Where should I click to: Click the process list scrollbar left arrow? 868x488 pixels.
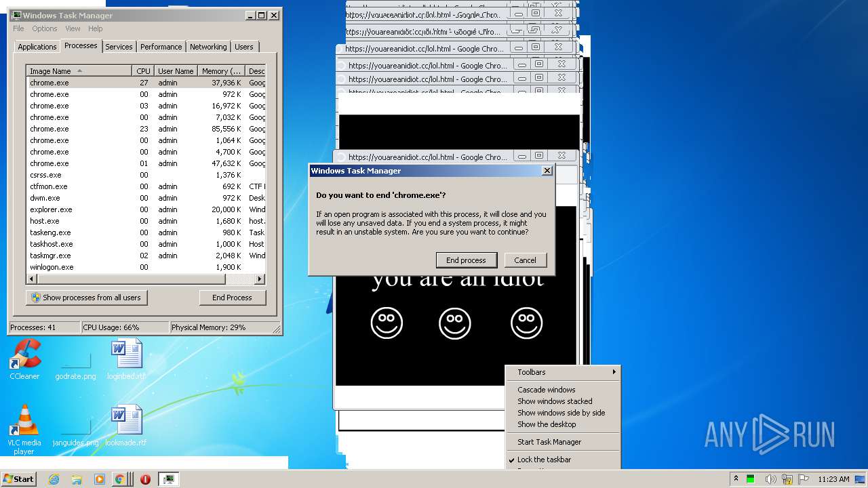point(32,279)
